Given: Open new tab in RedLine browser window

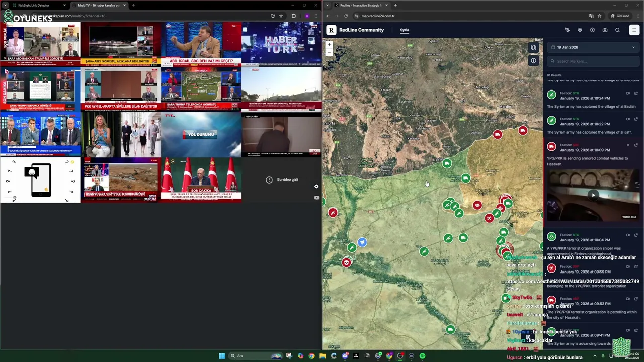Looking at the screenshot, I should (x=395, y=5).
